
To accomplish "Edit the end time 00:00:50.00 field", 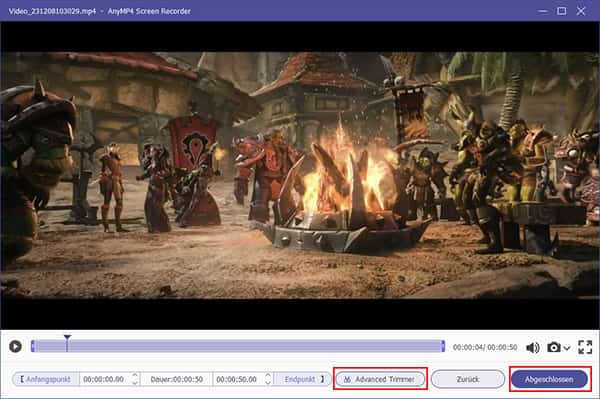I will [237, 379].
